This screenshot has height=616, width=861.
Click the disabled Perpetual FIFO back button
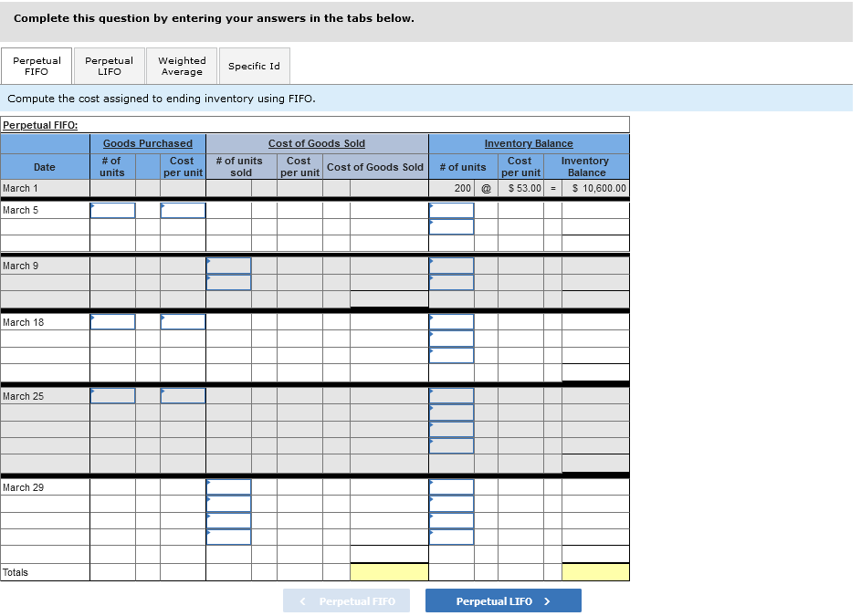(346, 600)
